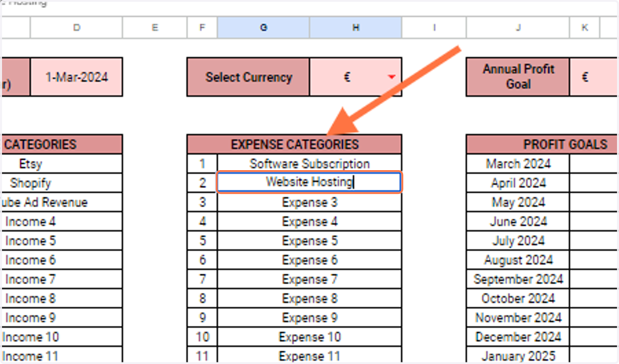The image size is (619, 364).
Task: Select column H header
Action: [356, 28]
